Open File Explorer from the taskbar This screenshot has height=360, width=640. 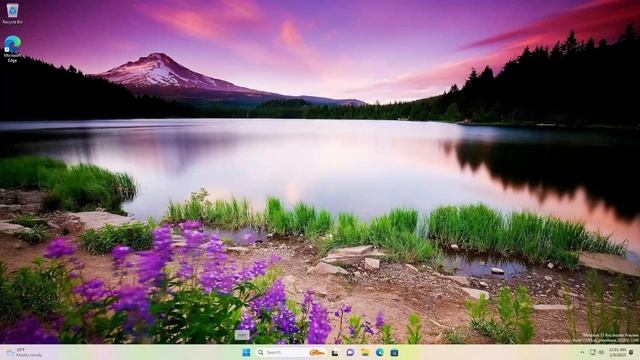364,352
